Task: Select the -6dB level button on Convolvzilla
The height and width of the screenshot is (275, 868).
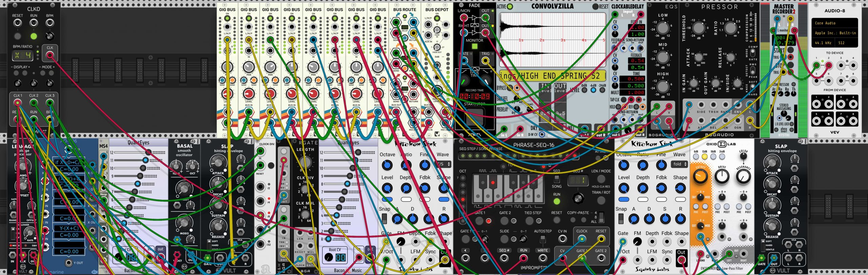Action: [593, 90]
